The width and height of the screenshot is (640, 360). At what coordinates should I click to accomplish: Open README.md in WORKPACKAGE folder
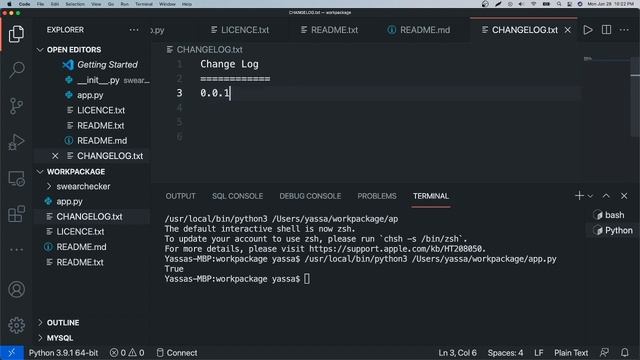[81, 247]
